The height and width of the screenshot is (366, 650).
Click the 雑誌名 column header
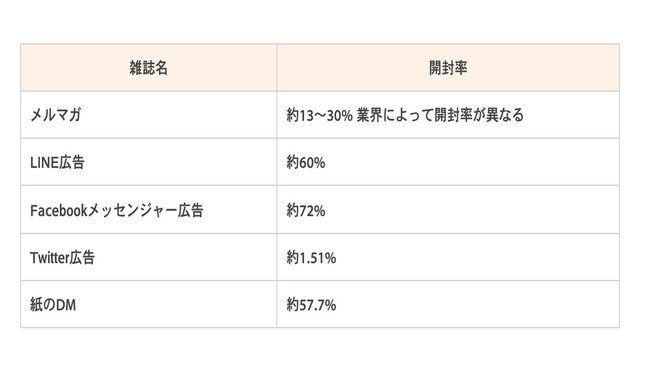148,68
